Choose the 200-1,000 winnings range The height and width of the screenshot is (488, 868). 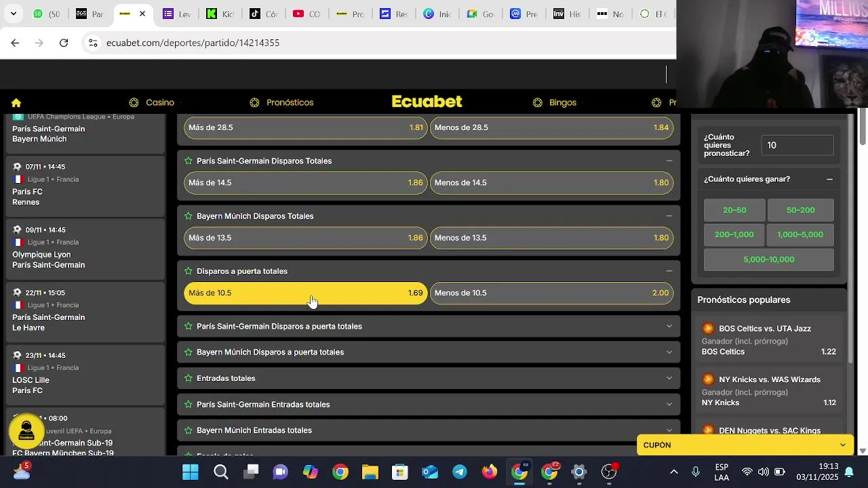coord(734,235)
